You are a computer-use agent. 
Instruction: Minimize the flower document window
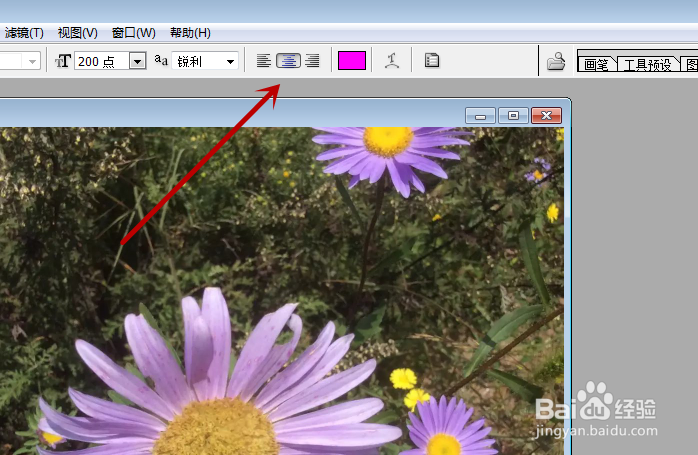[x=480, y=116]
